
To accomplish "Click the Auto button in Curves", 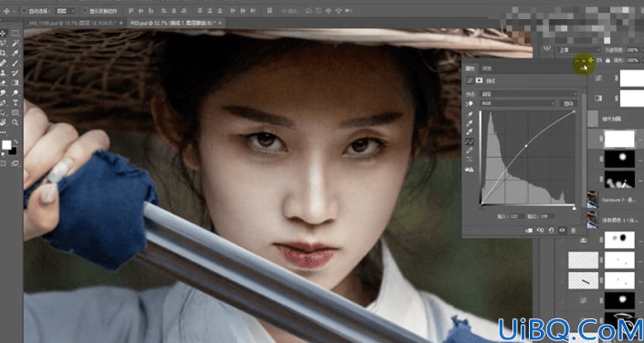I will coord(568,104).
